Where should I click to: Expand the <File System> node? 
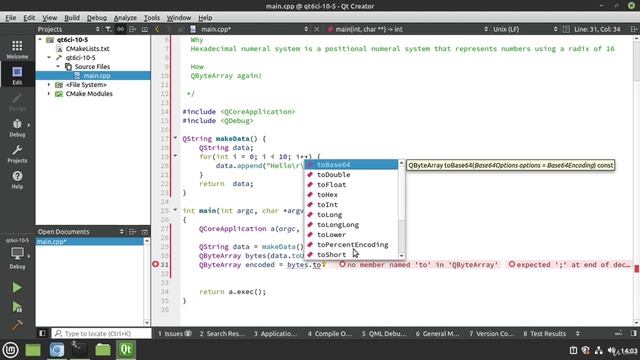[49, 84]
